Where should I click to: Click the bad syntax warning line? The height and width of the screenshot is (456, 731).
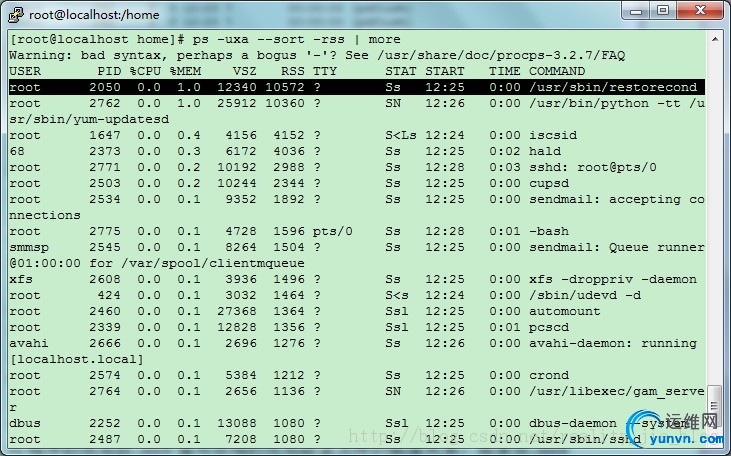pyautogui.click(x=317, y=55)
